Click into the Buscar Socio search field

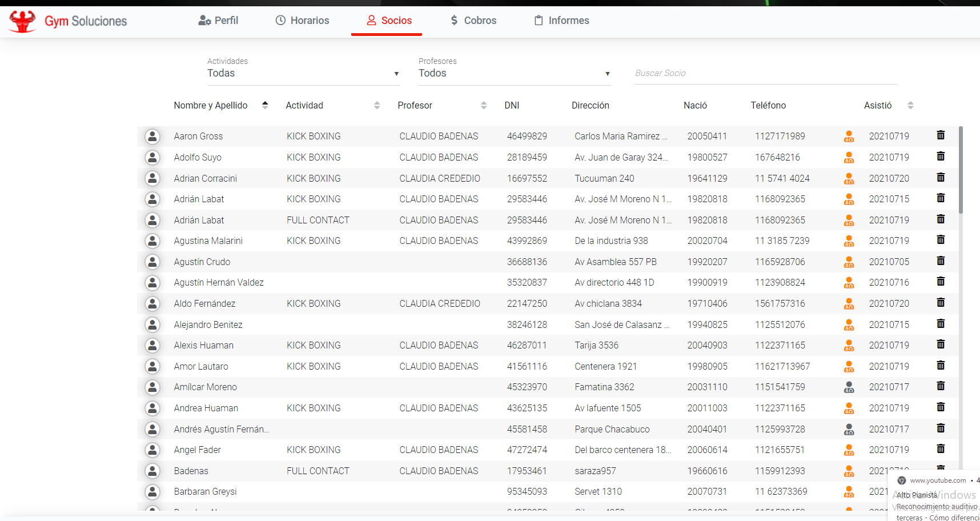765,73
